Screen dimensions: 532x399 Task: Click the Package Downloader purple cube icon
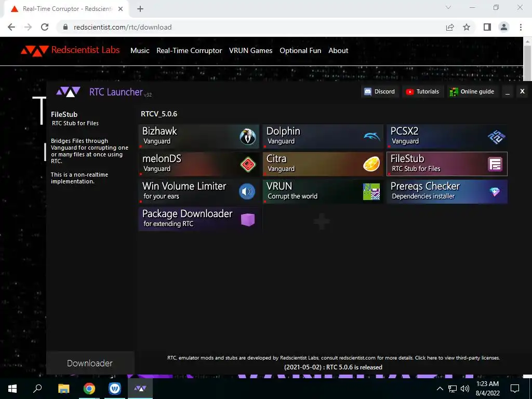click(x=248, y=220)
